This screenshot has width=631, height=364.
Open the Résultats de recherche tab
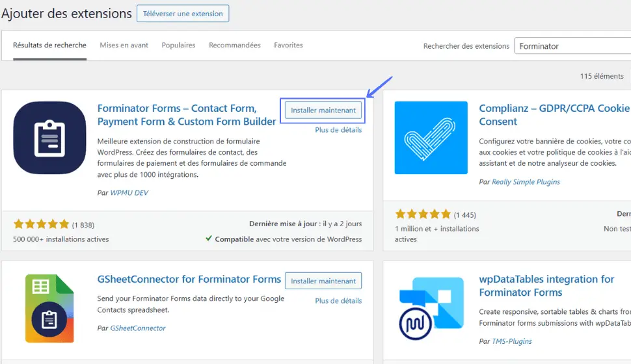(x=49, y=45)
